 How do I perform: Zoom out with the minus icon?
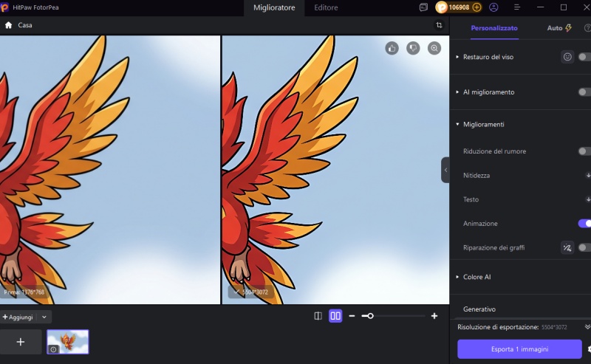(352, 316)
